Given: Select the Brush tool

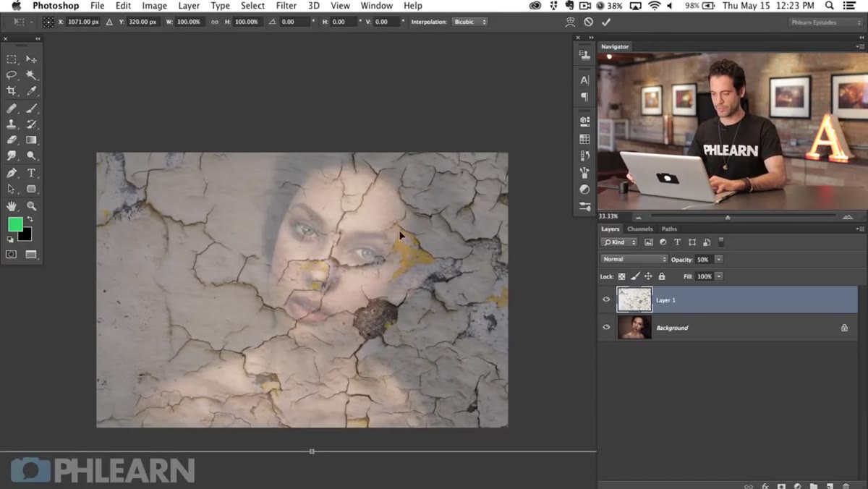Looking at the screenshot, I should [x=31, y=109].
